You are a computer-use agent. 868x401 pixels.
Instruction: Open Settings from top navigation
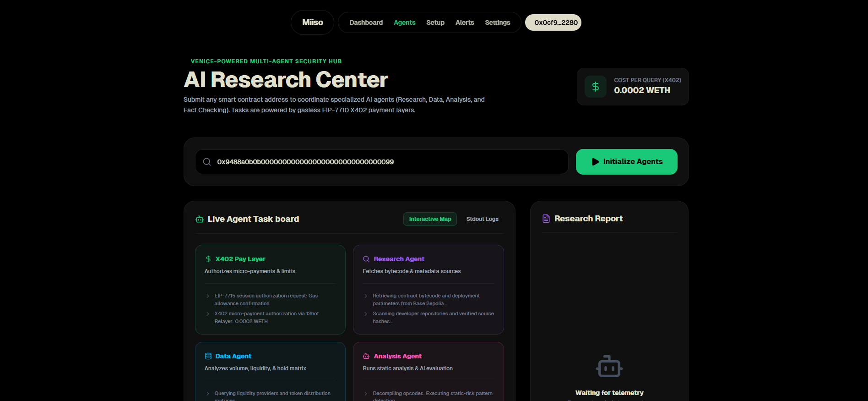click(497, 22)
